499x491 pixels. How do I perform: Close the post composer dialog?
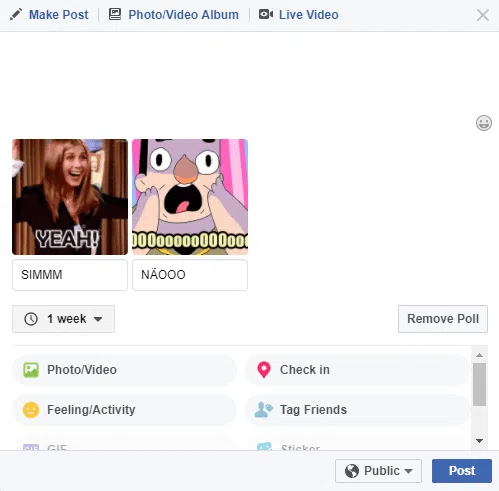[x=483, y=15]
